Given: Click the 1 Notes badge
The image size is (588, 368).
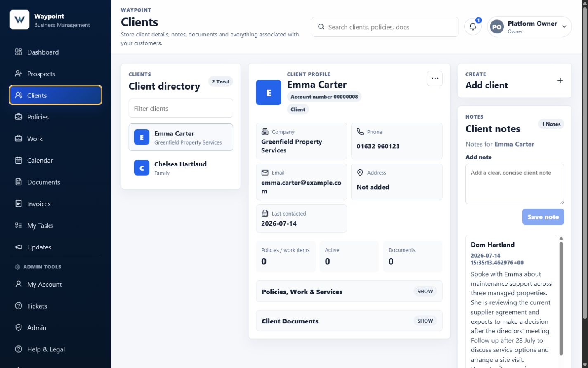Looking at the screenshot, I should pos(551,124).
